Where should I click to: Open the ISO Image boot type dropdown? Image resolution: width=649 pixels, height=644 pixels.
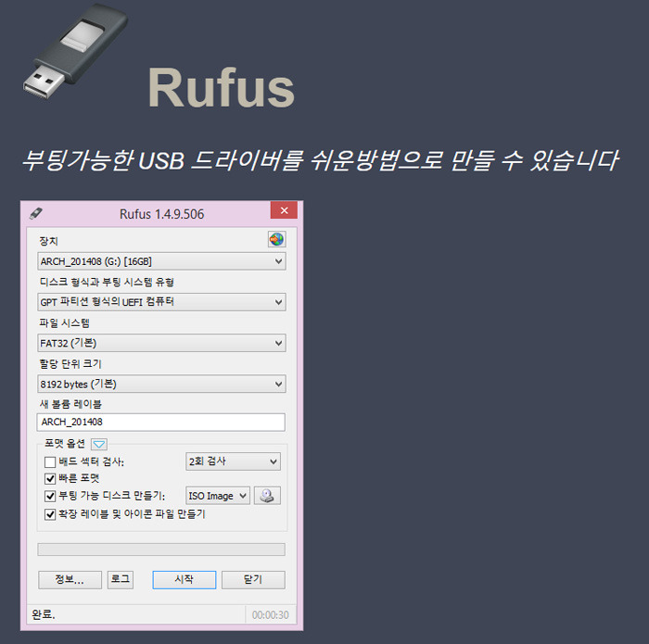[x=218, y=496]
